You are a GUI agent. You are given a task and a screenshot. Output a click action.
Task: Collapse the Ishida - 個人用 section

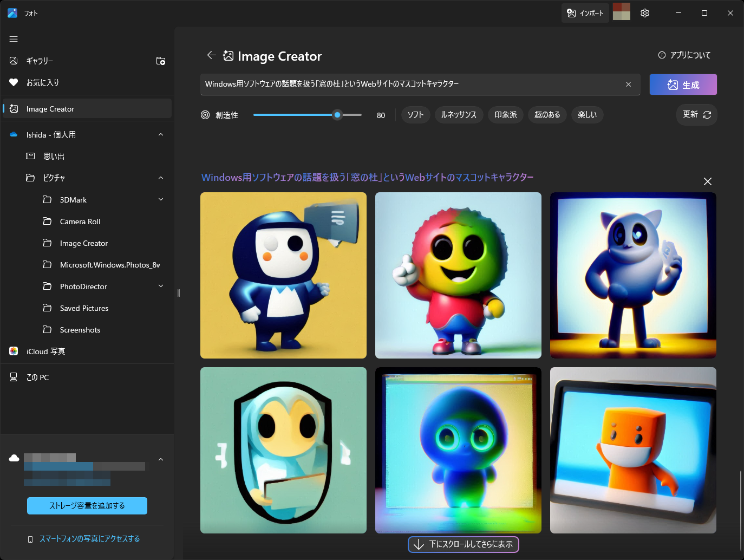[x=161, y=134]
